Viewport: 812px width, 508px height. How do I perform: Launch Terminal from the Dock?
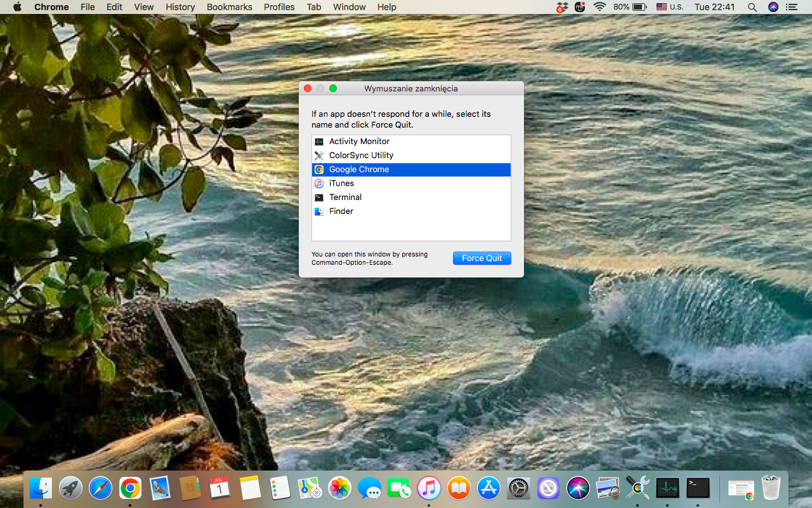(697, 488)
